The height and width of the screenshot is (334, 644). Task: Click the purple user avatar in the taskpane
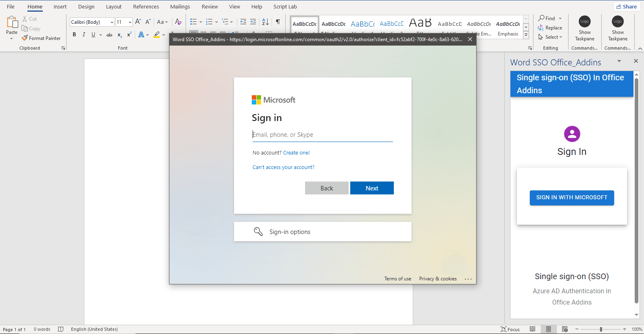click(572, 134)
